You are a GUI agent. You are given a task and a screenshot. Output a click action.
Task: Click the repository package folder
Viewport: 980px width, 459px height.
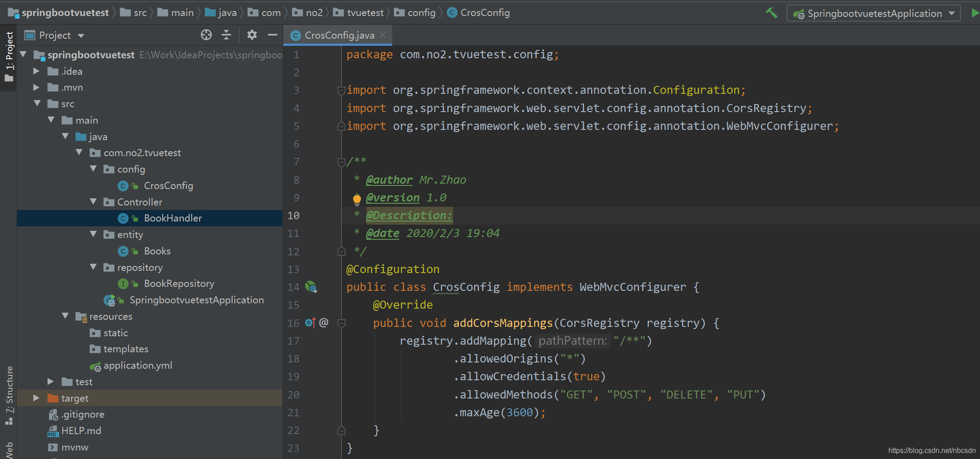point(140,267)
